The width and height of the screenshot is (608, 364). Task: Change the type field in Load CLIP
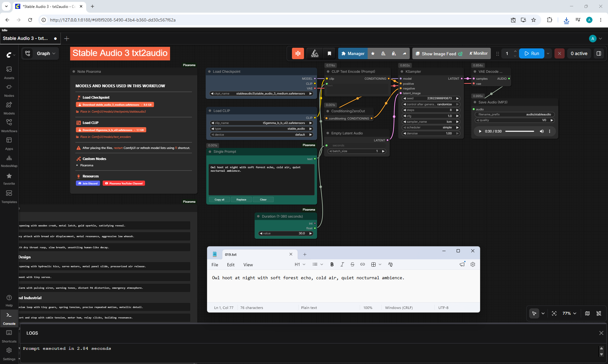[261, 129]
